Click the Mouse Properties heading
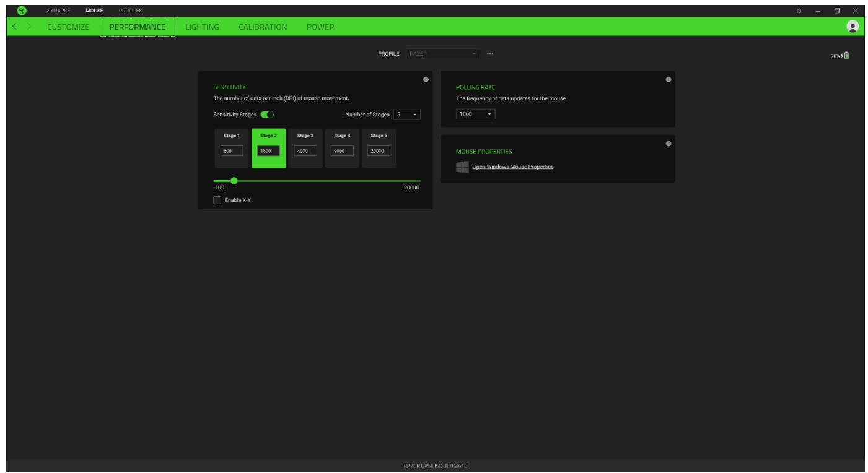Image resolution: width=868 pixels, height=473 pixels. click(484, 151)
